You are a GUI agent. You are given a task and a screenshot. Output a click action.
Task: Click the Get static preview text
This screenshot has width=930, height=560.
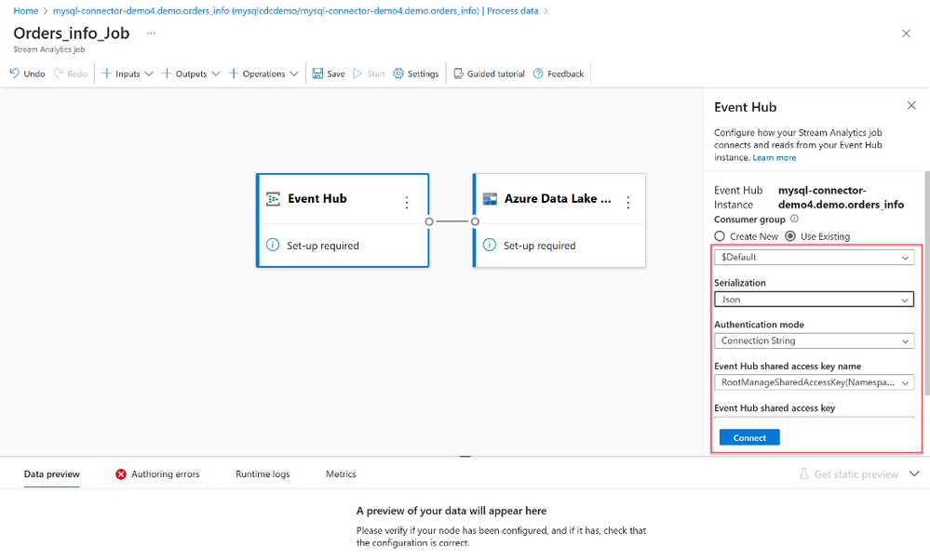(856, 474)
